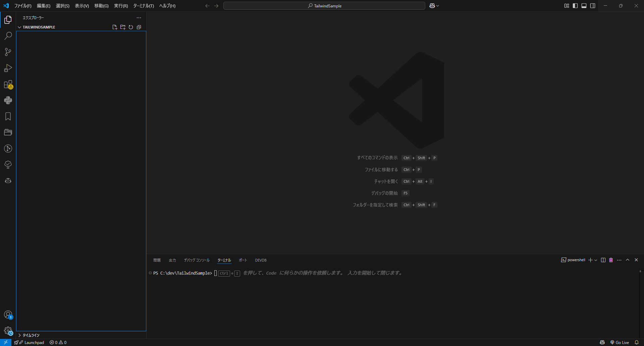Open the Manage settings gear

8,331
